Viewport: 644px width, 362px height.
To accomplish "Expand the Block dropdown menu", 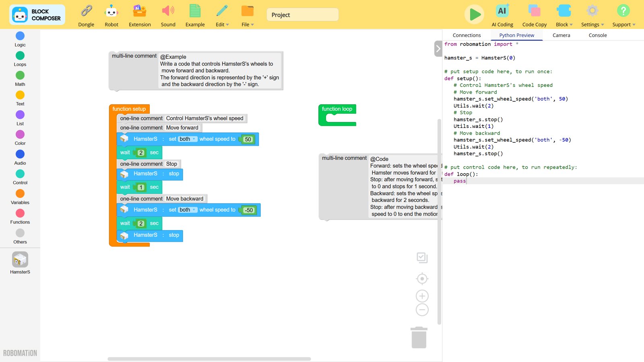I will pos(564,16).
